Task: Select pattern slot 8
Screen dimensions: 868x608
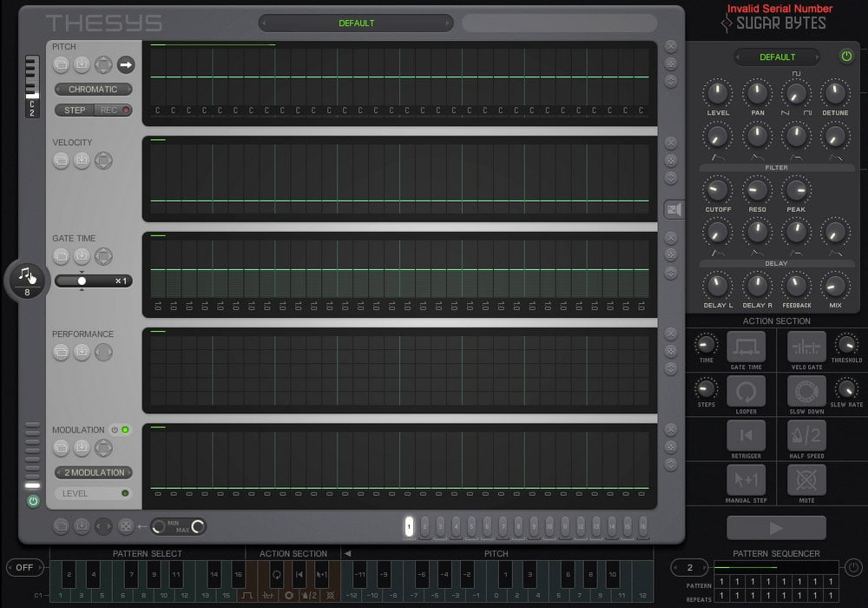Action: [x=518, y=526]
